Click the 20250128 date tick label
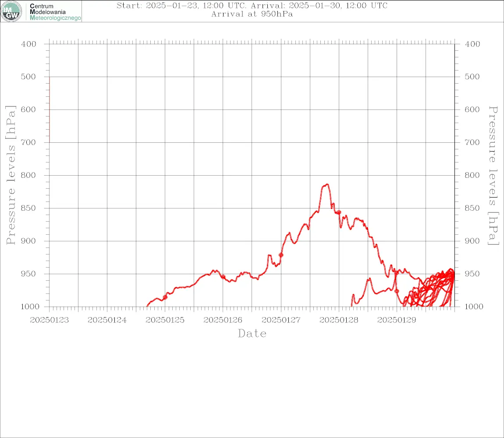504x438 pixels. pos(339,320)
